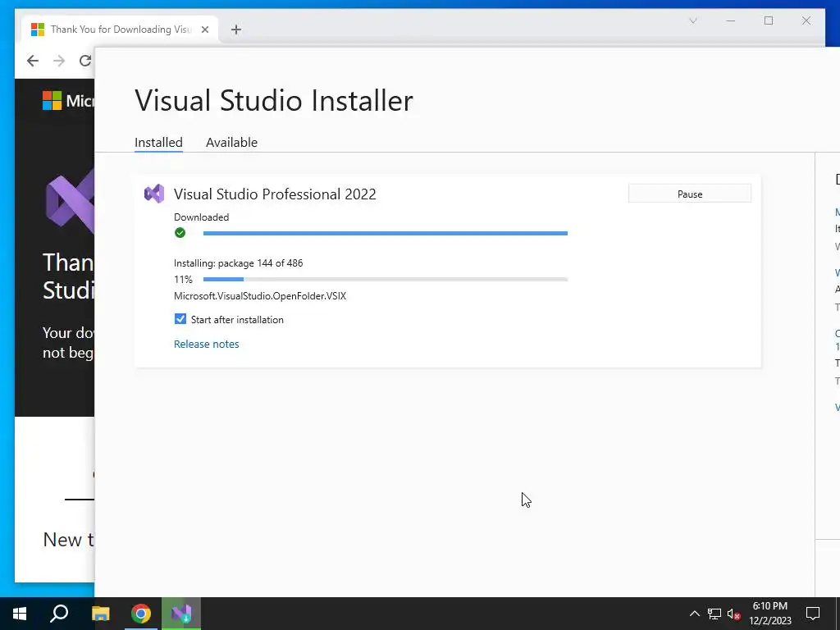This screenshot has width=840, height=630.
Task: Pause the Visual Studio Professional 2022 installation
Action: click(x=689, y=194)
